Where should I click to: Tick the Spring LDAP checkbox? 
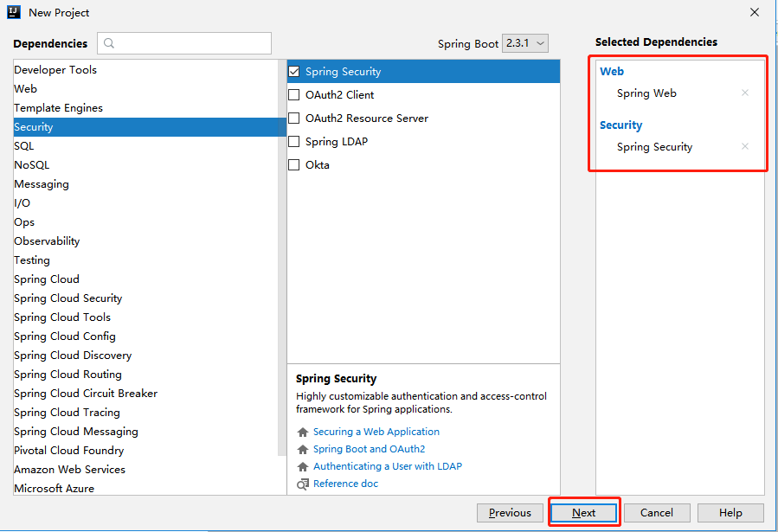click(294, 141)
